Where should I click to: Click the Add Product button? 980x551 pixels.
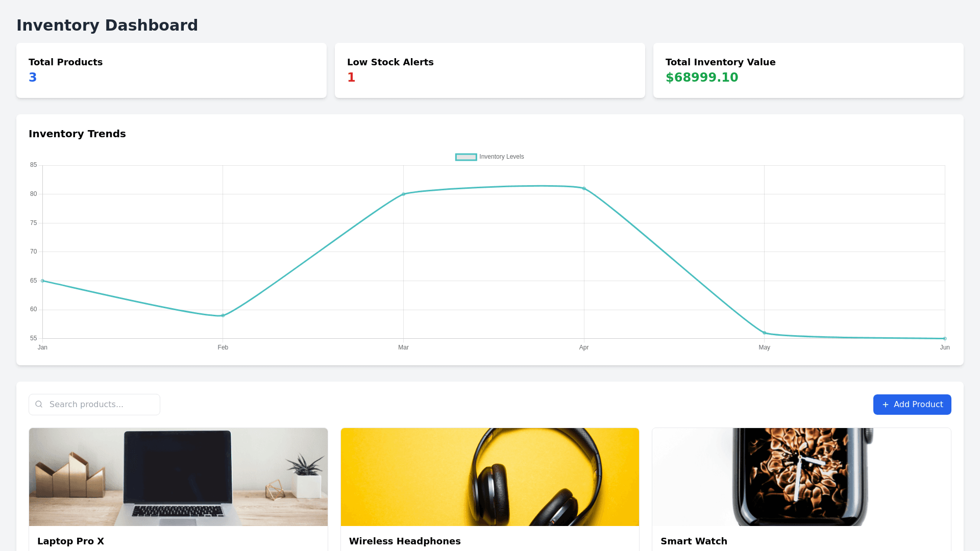coord(912,404)
